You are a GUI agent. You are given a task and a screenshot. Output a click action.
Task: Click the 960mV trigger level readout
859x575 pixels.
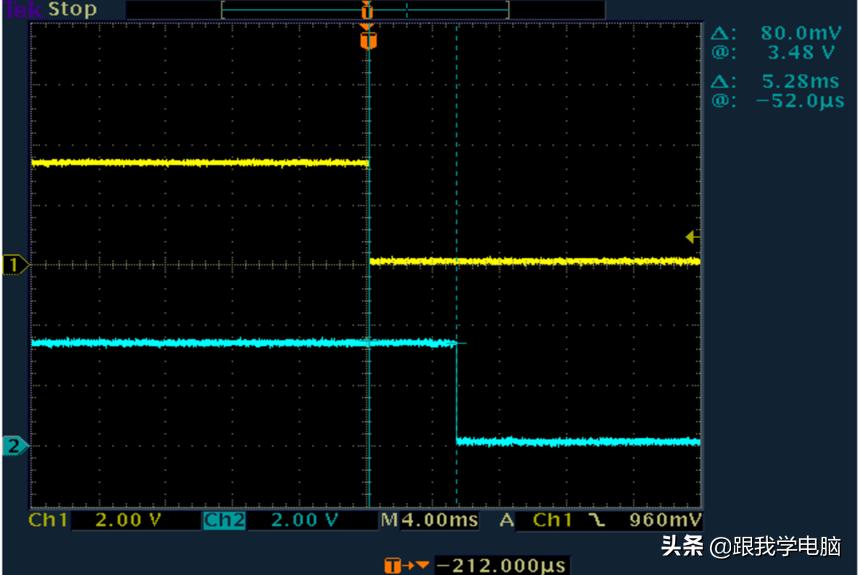(665, 521)
